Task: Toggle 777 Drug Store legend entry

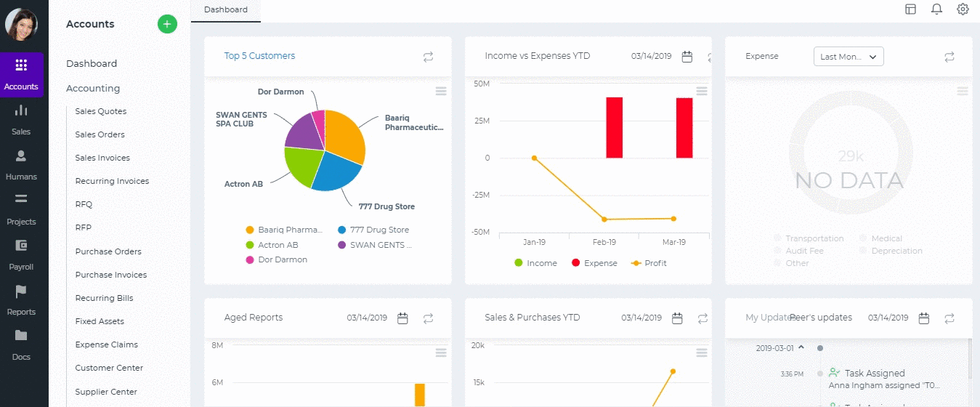Action: 373,230
